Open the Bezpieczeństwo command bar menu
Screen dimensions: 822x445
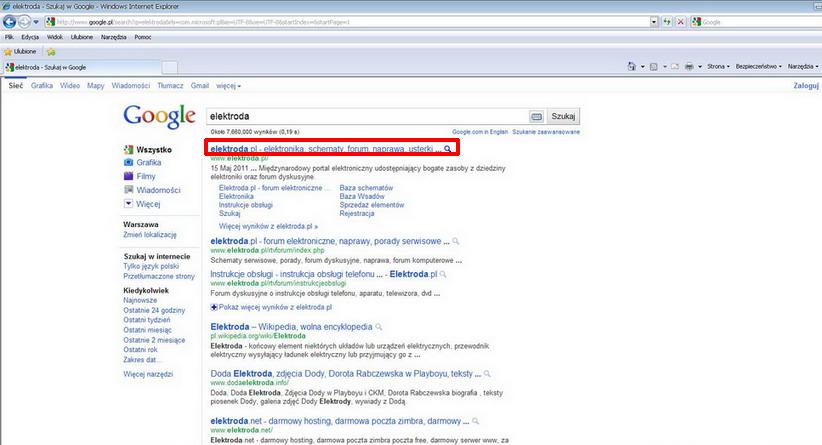(758, 67)
